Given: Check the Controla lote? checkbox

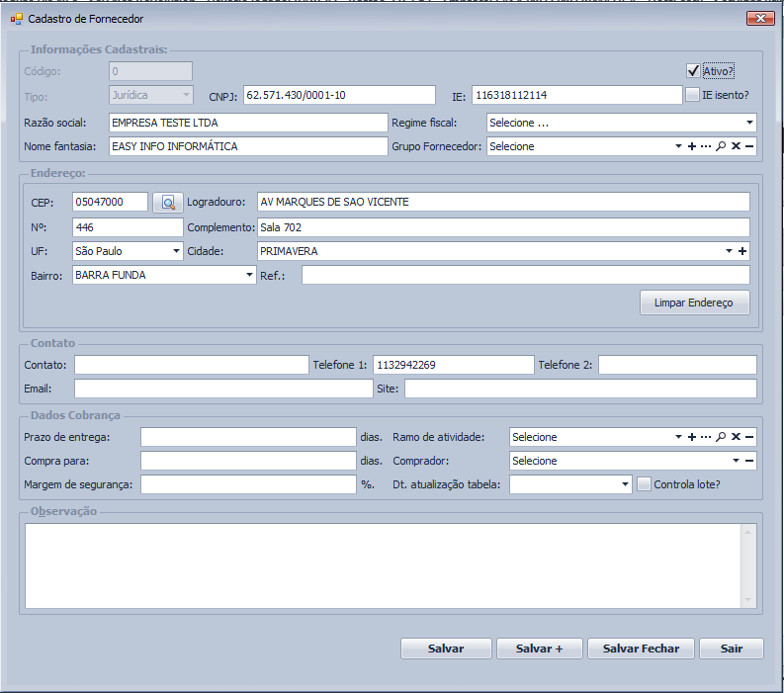Looking at the screenshot, I should [644, 484].
